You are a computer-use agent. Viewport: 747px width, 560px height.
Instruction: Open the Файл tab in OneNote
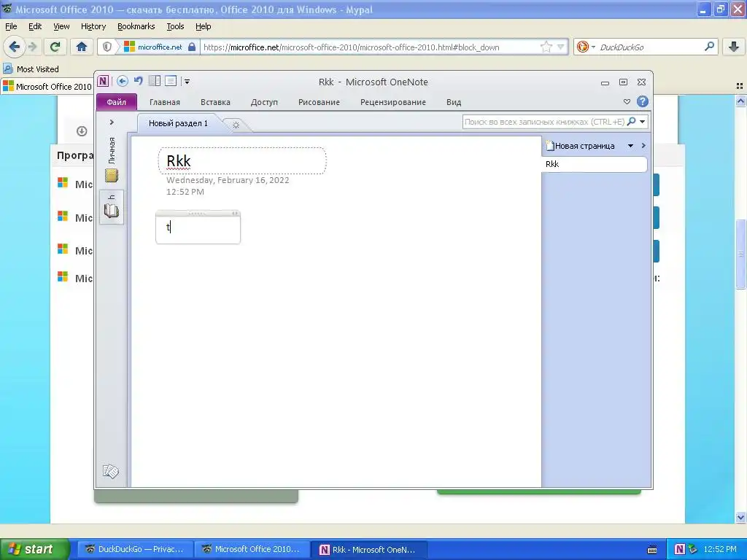(116, 102)
